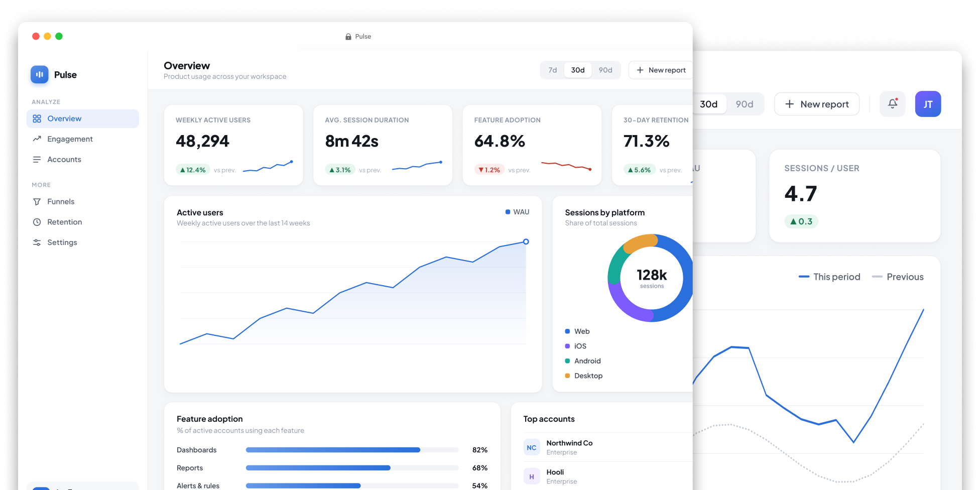Click the lock icon beside Pulse title

[348, 37]
